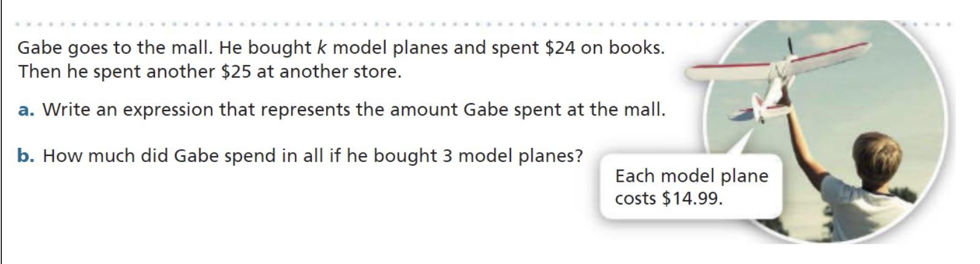
Task: Click the dotted separator line at top
Action: pos(484,25)
